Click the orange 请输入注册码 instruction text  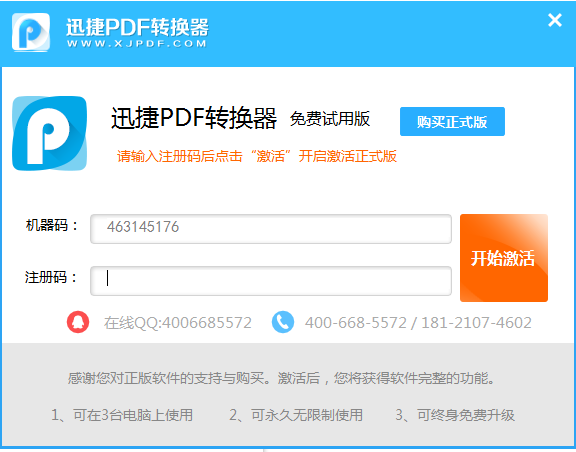257,157
